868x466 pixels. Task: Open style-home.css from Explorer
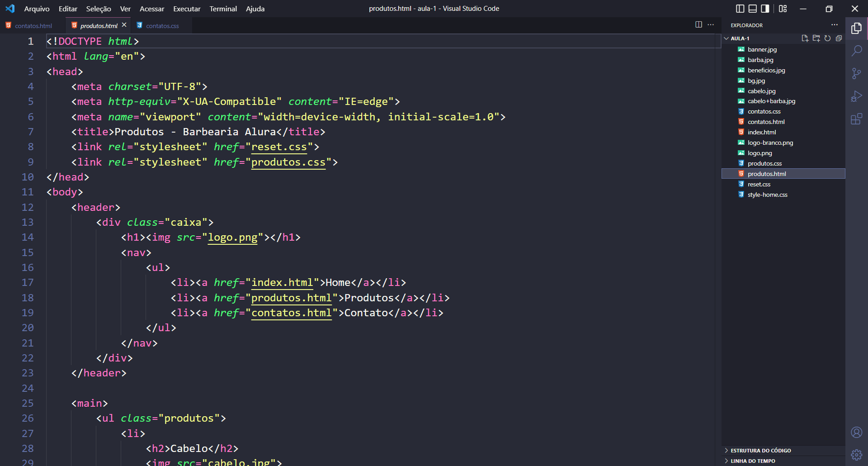[783, 195]
